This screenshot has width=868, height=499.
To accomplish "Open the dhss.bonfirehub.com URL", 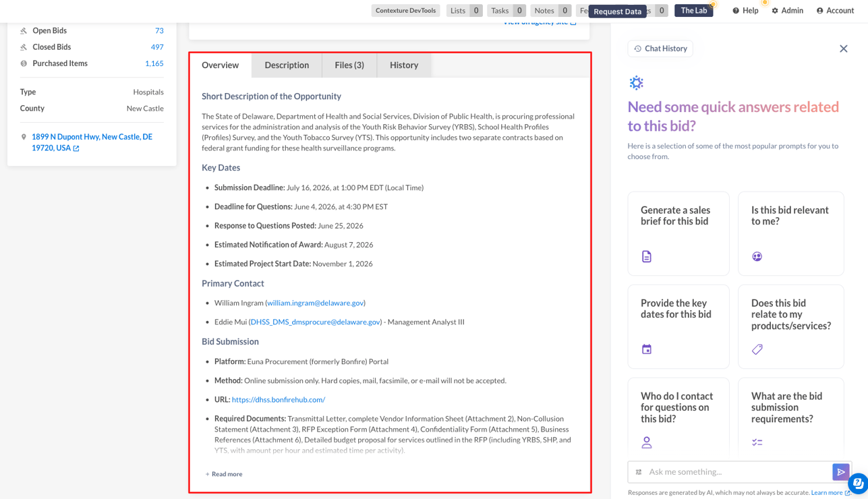I will [x=279, y=399].
